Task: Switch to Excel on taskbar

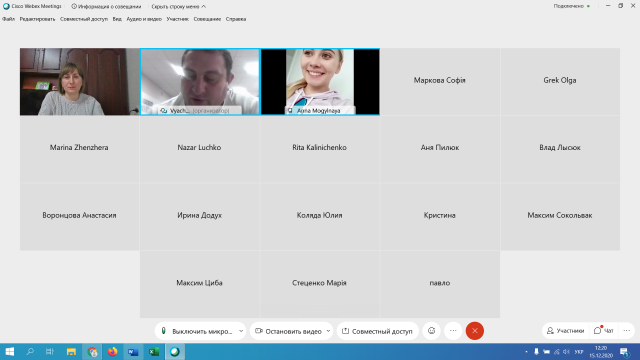Action: coord(154,351)
